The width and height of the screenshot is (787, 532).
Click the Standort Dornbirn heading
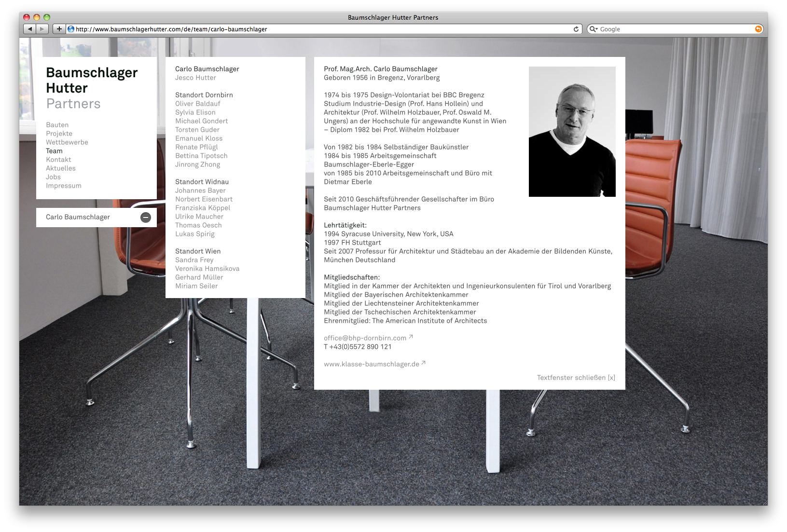[204, 95]
